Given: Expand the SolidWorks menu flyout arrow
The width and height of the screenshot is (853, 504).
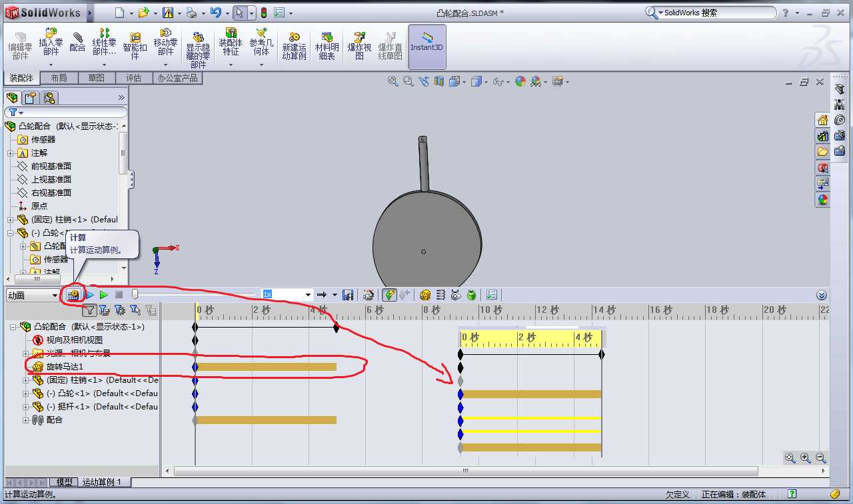Looking at the screenshot, I should (x=90, y=13).
